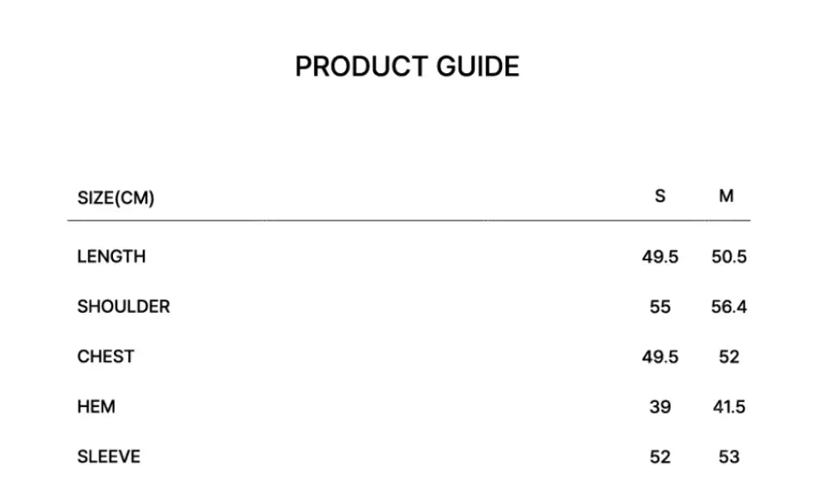Click the M size column header
Viewport: 831px width, 504px height.
click(726, 197)
